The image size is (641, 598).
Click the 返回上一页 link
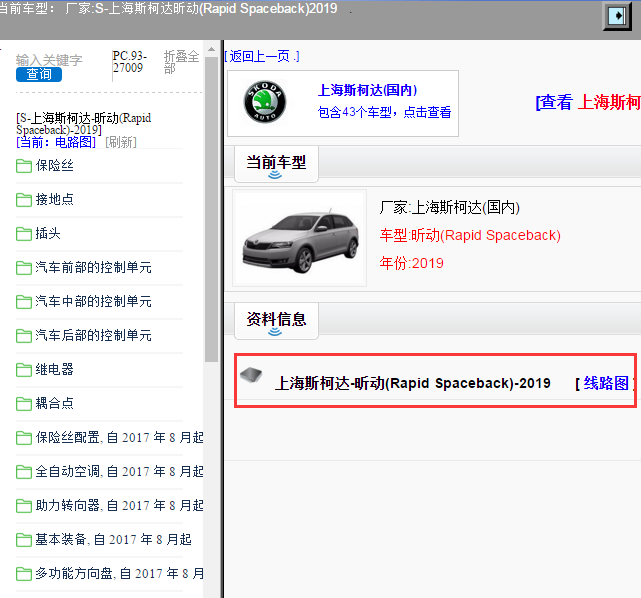(x=262, y=56)
